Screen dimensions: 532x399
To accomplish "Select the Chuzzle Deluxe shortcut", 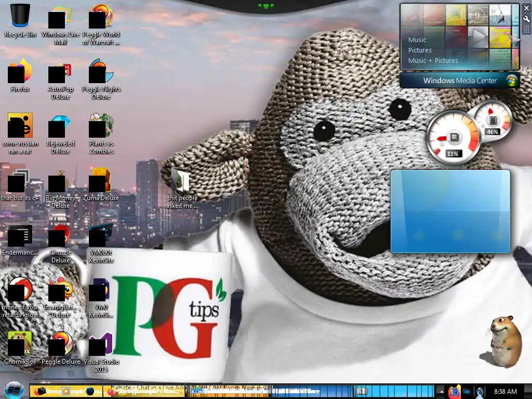I will pos(60,243).
